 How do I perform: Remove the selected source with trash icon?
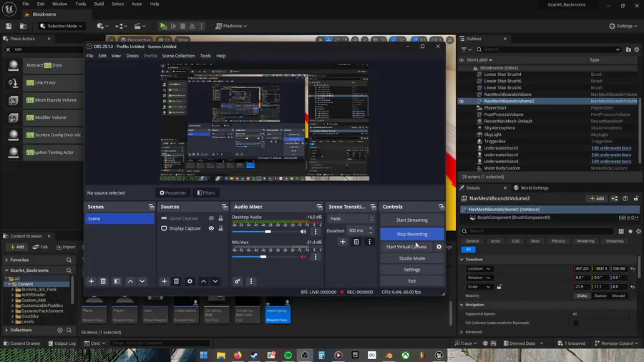(x=176, y=281)
